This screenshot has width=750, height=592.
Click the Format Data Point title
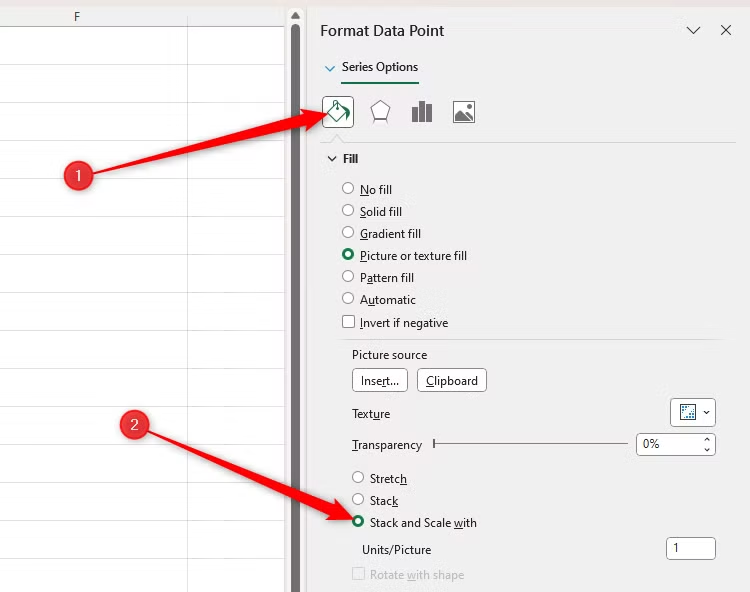click(382, 31)
